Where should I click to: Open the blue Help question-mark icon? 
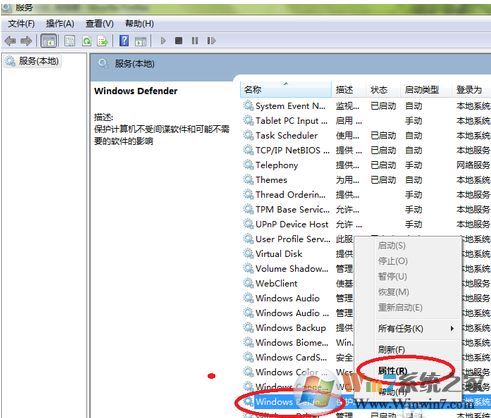[124, 41]
